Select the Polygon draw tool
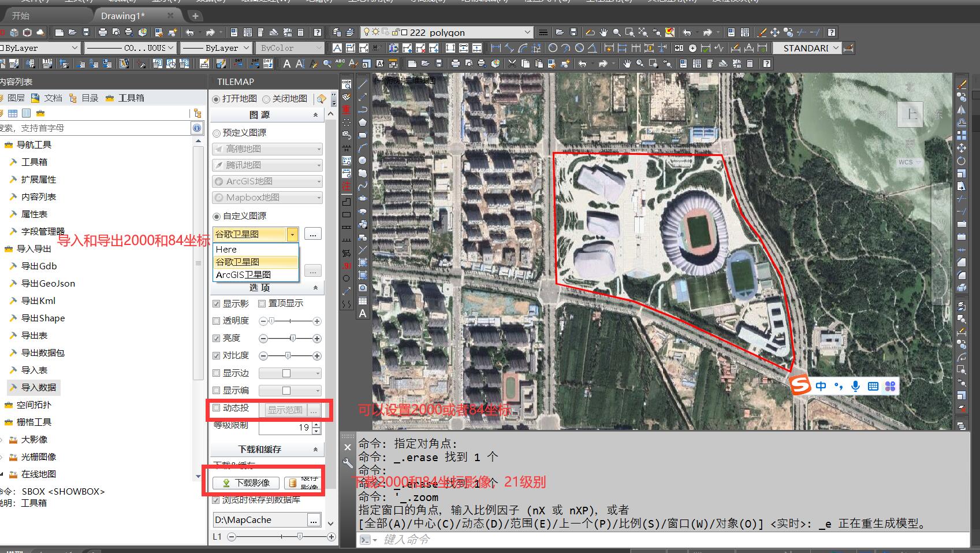This screenshot has width=980, height=553. tap(363, 122)
